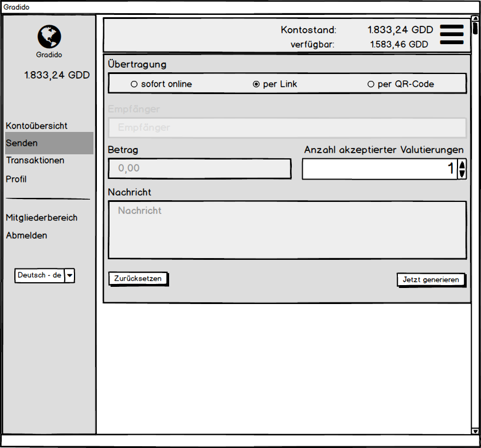This screenshot has height=448, width=481.
Task: Open the Transaktionen section
Action: point(36,161)
